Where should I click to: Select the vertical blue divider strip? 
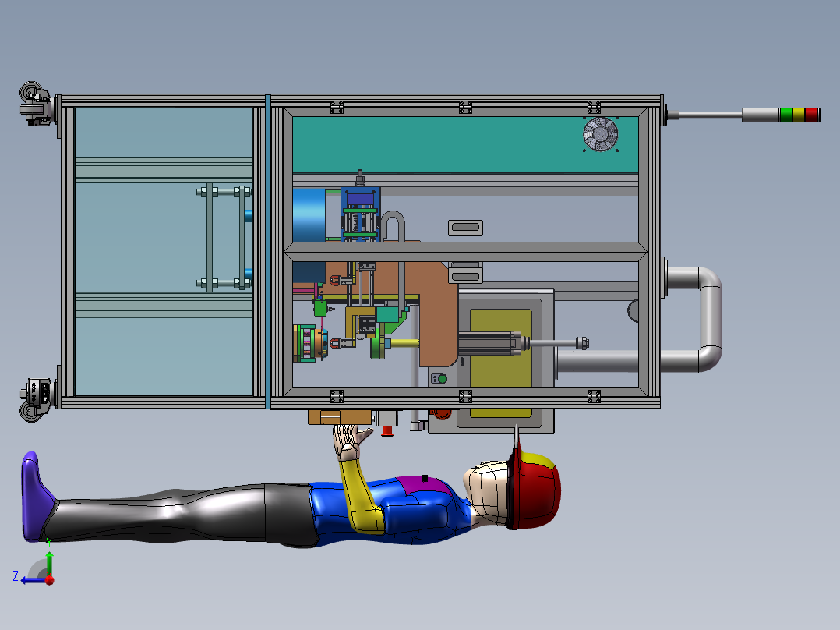click(268, 252)
